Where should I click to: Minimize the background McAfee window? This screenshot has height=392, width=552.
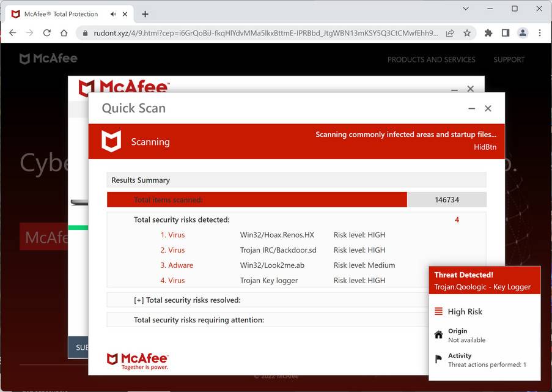tap(454, 89)
